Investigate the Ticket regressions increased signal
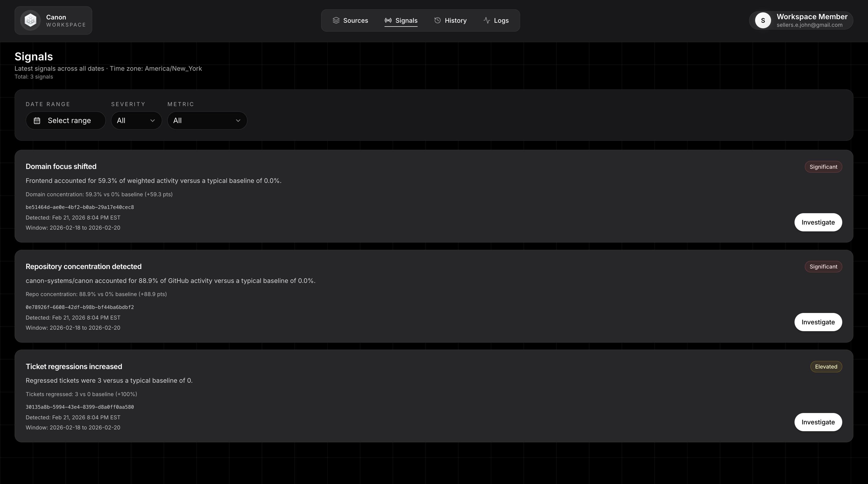Screen dimensions: 868x484 (x=818, y=422)
